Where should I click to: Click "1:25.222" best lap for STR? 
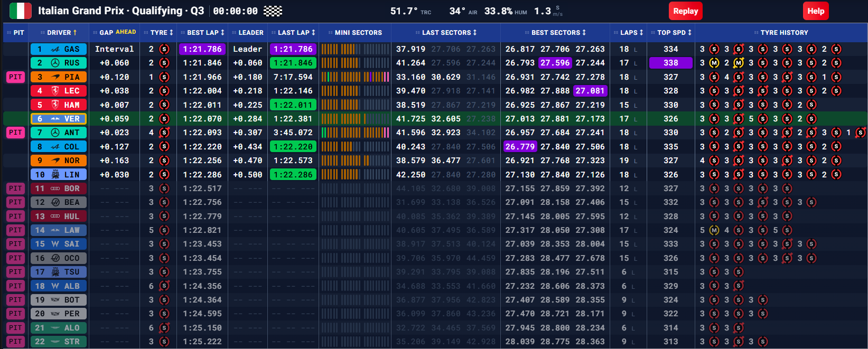(x=202, y=342)
